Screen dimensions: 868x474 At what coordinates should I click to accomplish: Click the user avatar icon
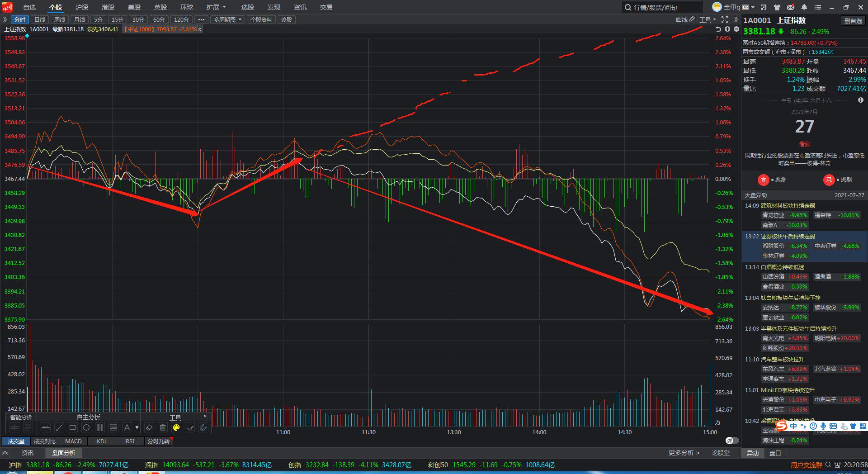[x=717, y=7]
